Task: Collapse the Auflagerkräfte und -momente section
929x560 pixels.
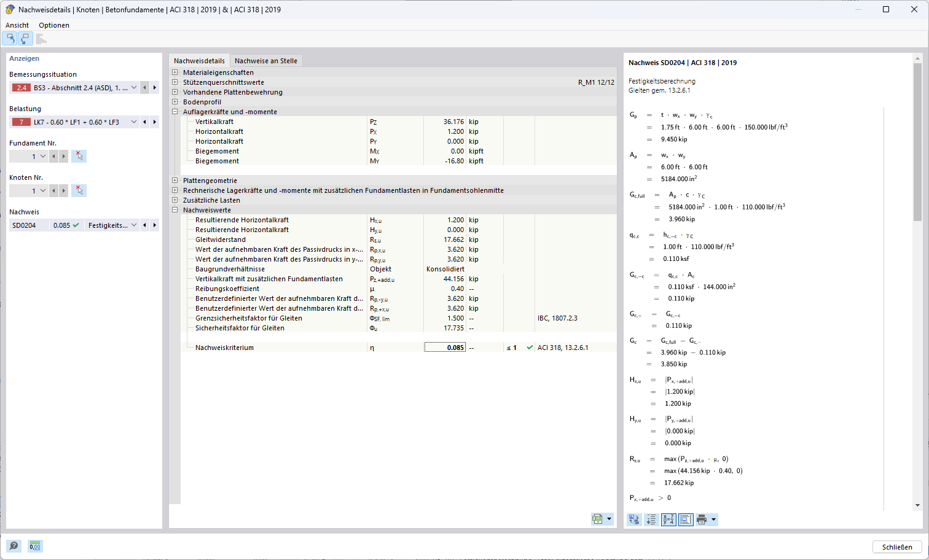Action: point(175,111)
